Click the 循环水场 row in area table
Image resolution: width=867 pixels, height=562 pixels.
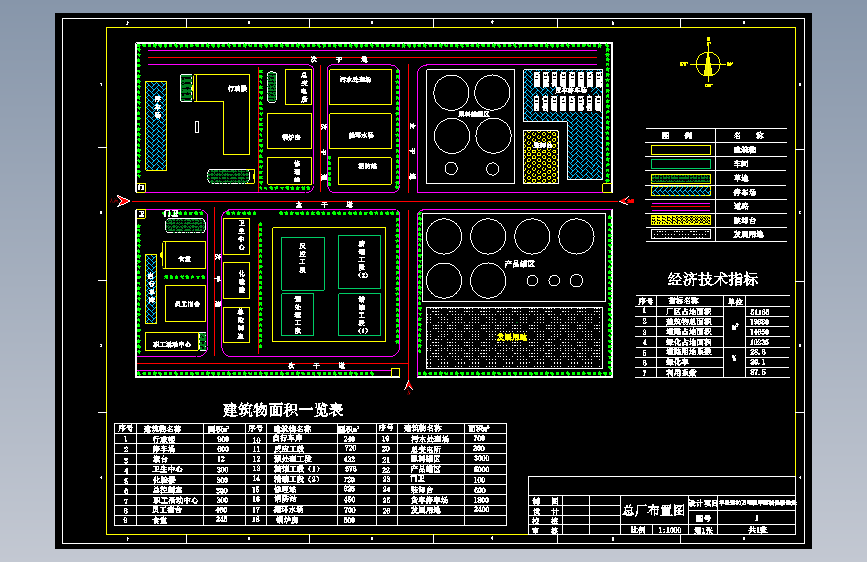(x=312, y=510)
